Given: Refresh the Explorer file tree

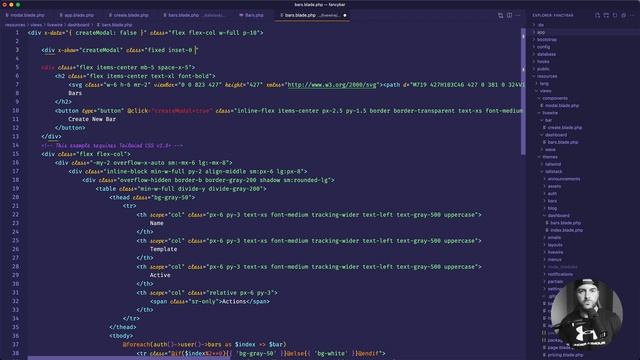Looking at the screenshot, I should pyautogui.click(x=615, y=16).
